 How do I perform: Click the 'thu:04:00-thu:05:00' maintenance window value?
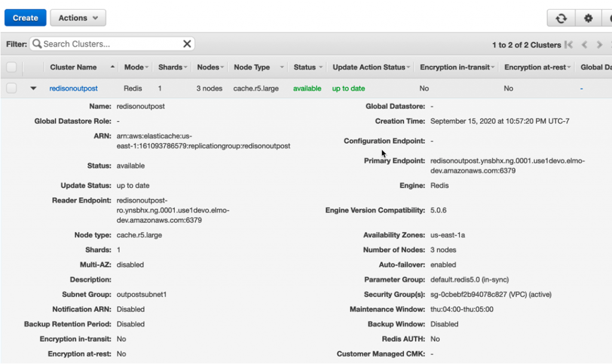[462, 309]
